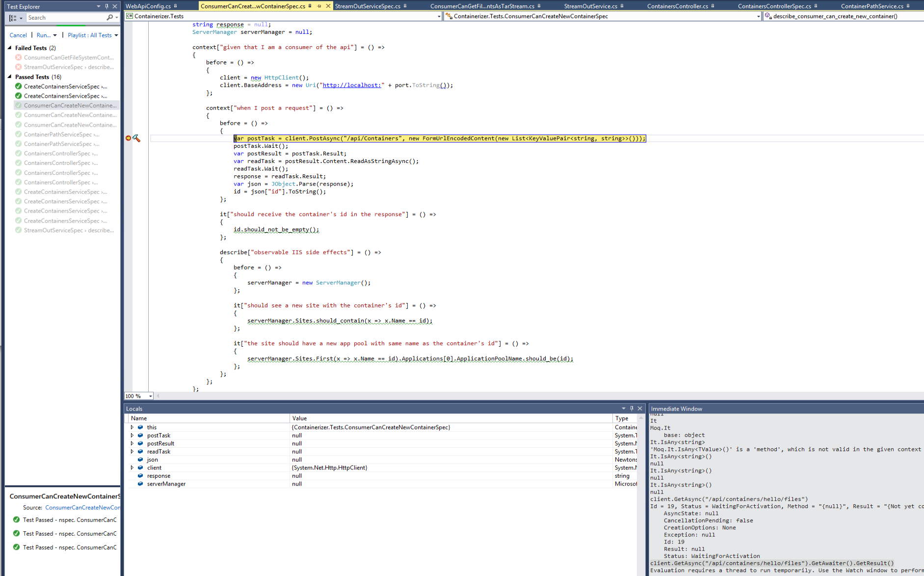This screenshot has width=924, height=576.
Task: Open the ConsumerCanCreateNewContainerSpec class dropdown
Action: coord(758,16)
